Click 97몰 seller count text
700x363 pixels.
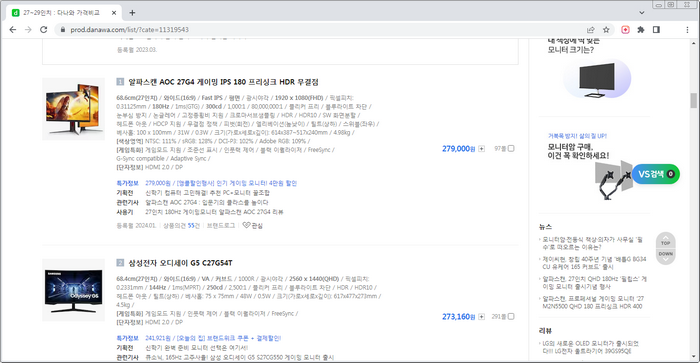[x=500, y=149]
